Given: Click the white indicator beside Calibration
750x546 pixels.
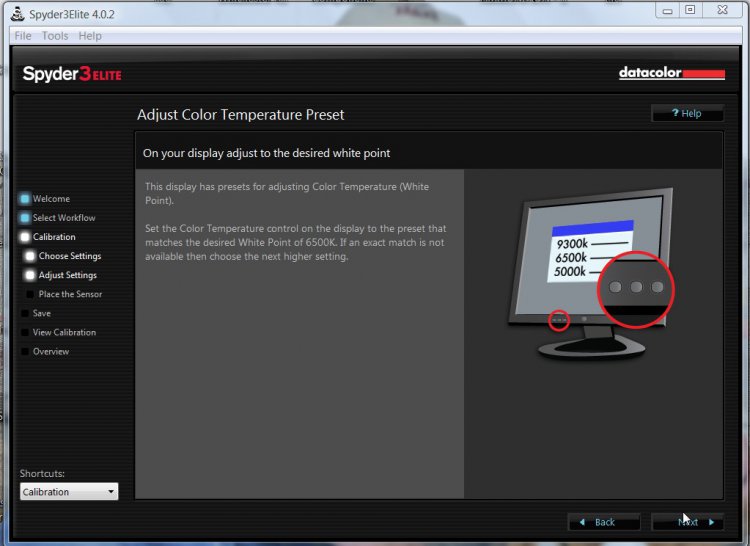Looking at the screenshot, I should click(24, 237).
